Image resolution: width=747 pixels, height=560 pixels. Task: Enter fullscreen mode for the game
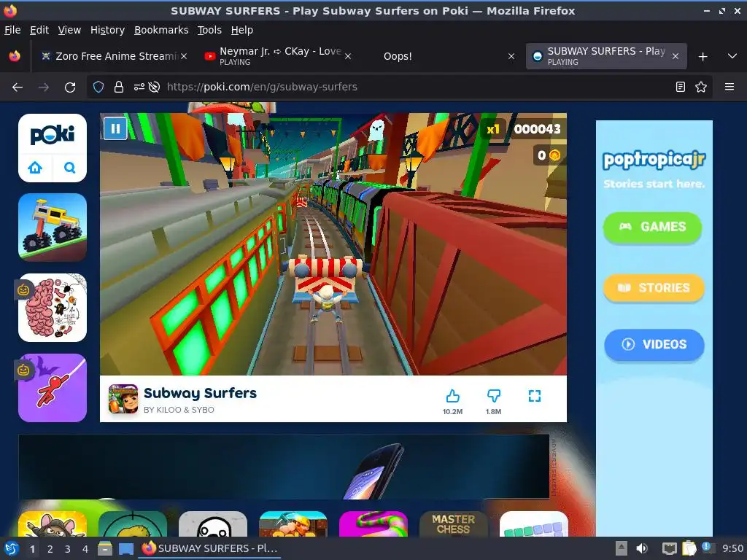coord(535,396)
